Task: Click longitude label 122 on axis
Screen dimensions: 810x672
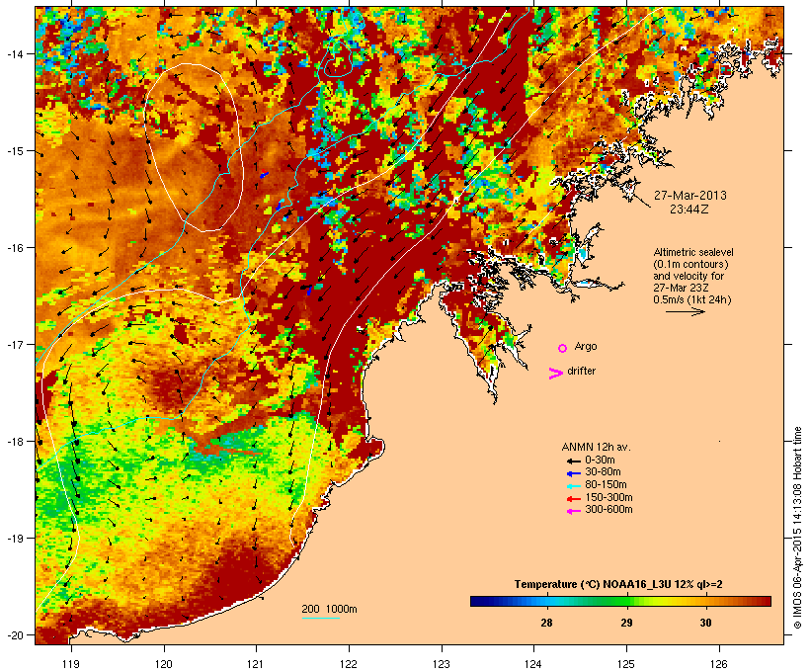Action: 349,664
